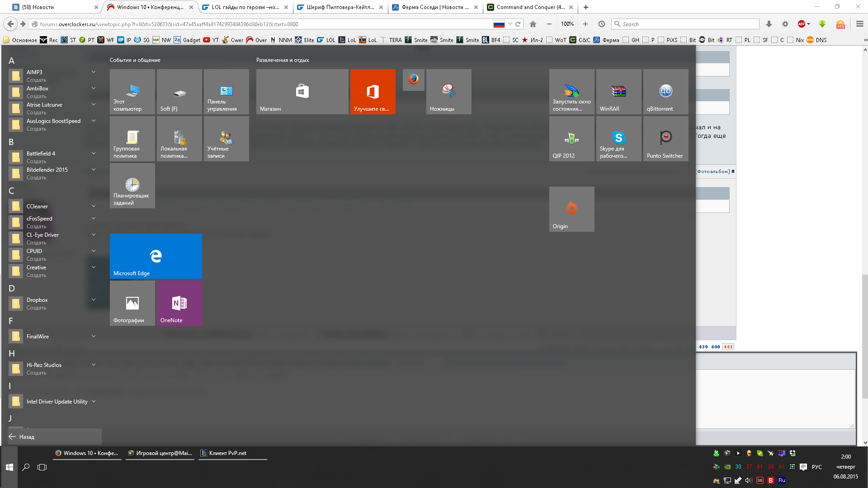
Task: Click the Firefox small tile
Action: [413, 80]
